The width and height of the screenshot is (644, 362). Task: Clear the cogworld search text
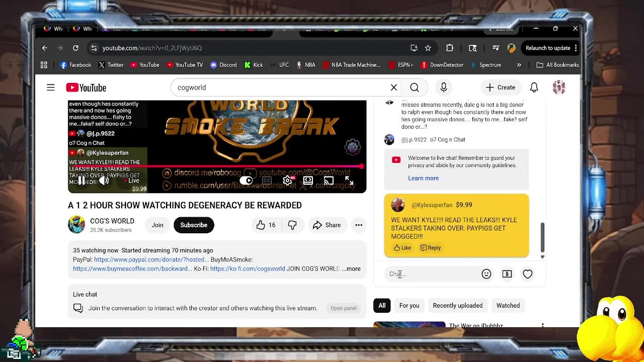pos(394,87)
